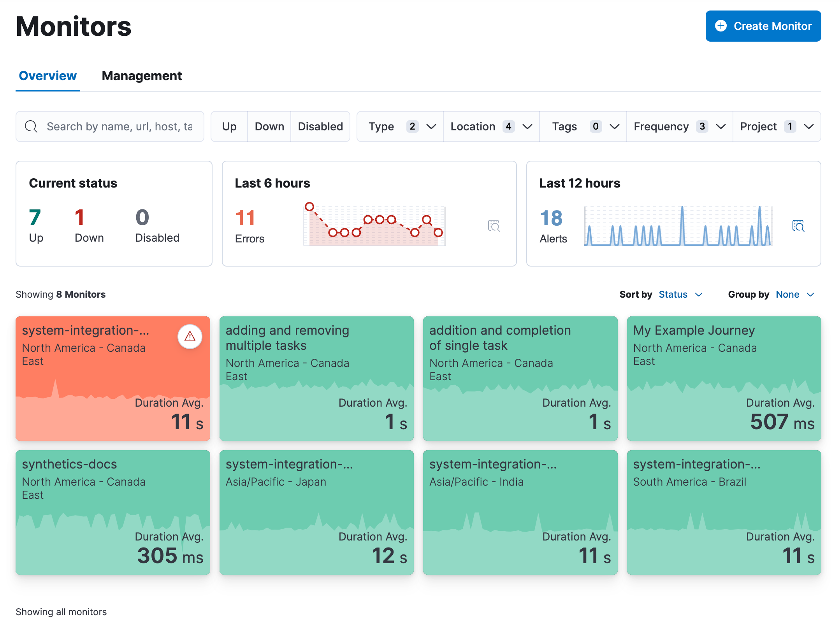This screenshot has height=637, width=840.
Task: Open the Frequency filter dropdown
Action: 678,126
